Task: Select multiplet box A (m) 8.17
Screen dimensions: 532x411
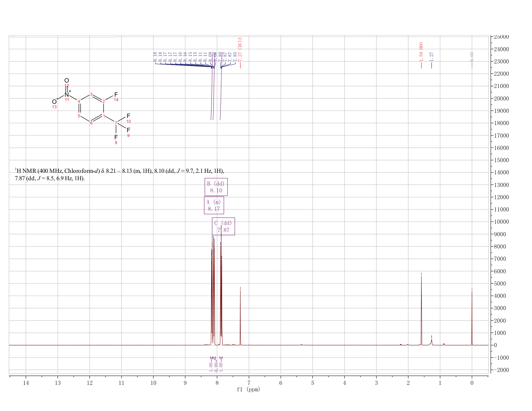Action: pos(214,205)
